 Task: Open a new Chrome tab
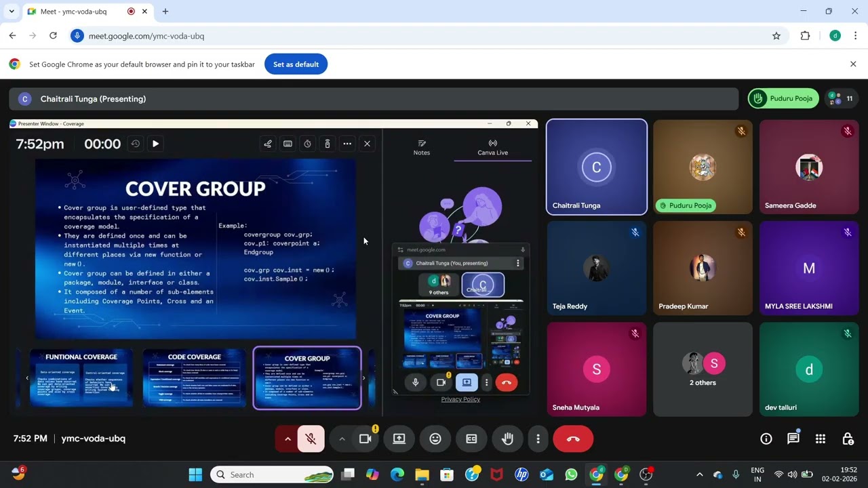(x=165, y=12)
